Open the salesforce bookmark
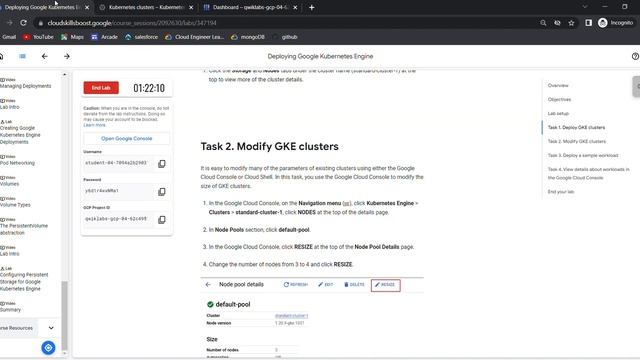This screenshot has width=640, height=360. click(141, 37)
